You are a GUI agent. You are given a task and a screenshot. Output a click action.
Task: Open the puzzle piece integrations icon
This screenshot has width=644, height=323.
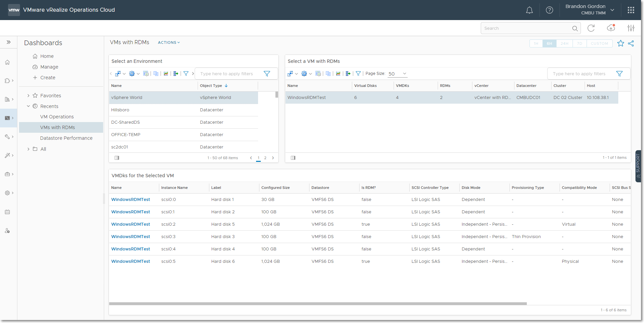tap(7, 81)
